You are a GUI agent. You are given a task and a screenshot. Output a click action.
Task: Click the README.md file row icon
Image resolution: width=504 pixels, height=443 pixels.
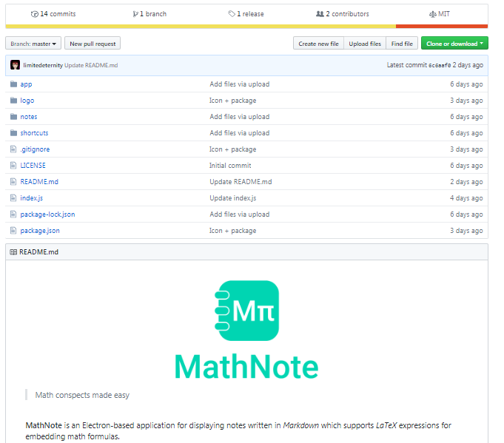[13, 182]
